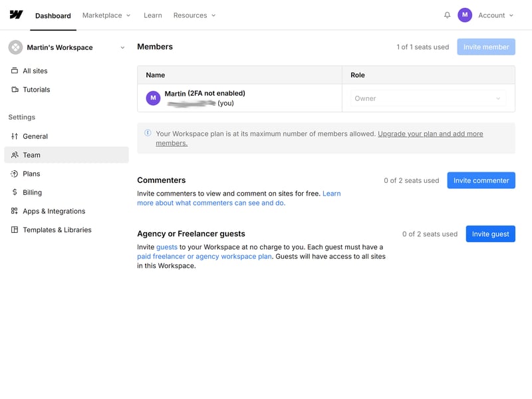This screenshot has width=532, height=399.
Task: Open the Owner role dropdown
Action: [x=428, y=98]
